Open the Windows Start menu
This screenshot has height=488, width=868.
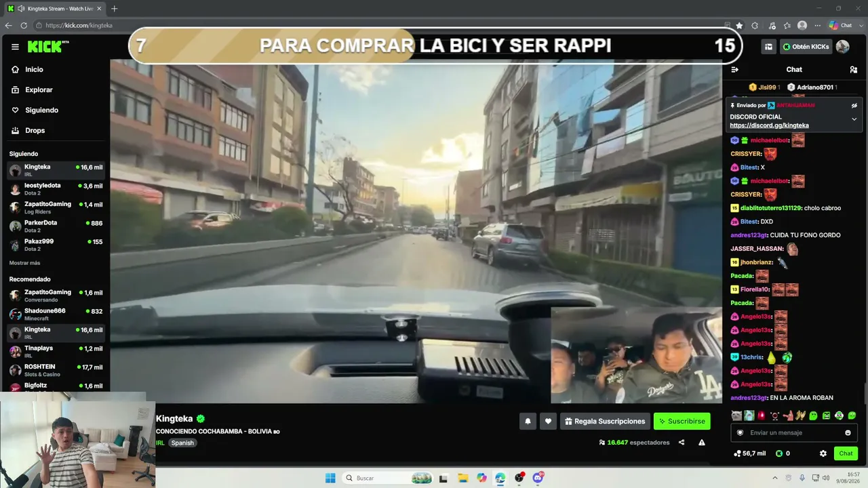click(330, 478)
